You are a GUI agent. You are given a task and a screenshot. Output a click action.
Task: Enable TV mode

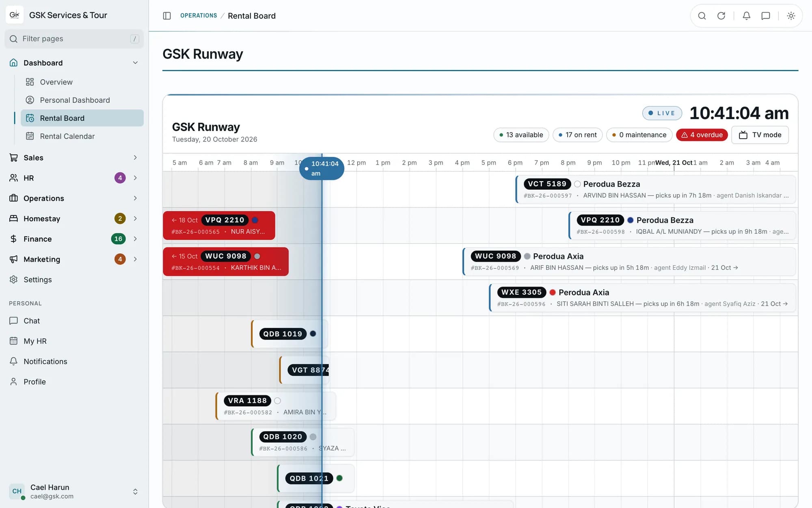tap(760, 135)
